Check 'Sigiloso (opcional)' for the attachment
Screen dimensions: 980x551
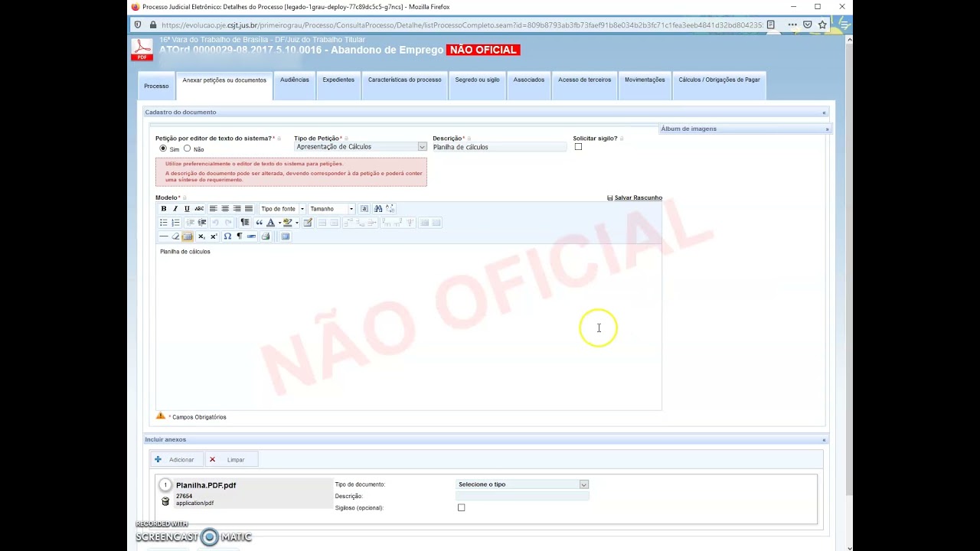click(461, 507)
